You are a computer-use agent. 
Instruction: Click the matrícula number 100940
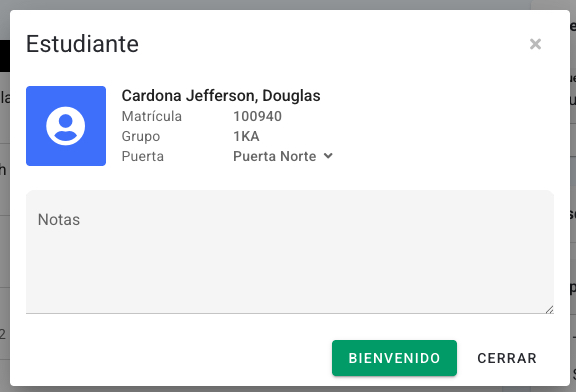[x=258, y=116]
